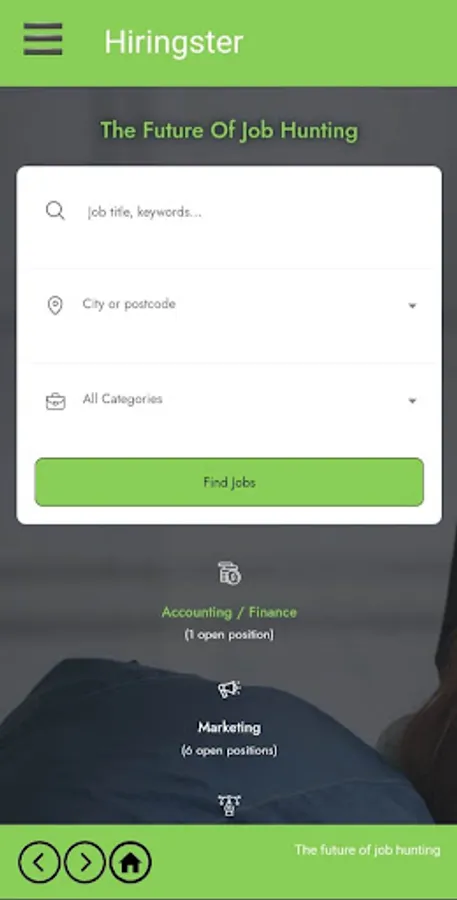Expand the City or postcode dropdown arrow
Image resolution: width=457 pixels, height=900 pixels.
point(412,306)
